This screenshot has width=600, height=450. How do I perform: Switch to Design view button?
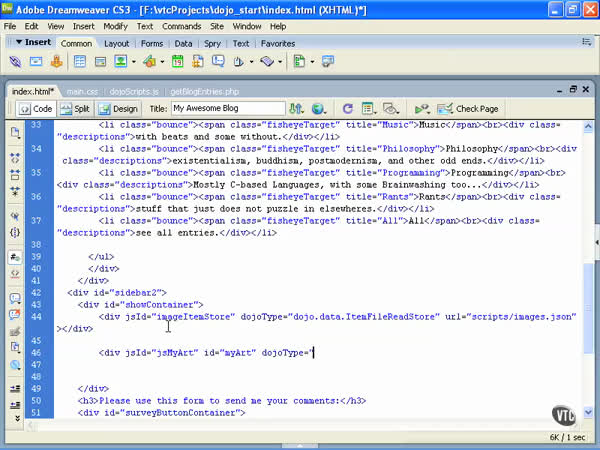118,108
